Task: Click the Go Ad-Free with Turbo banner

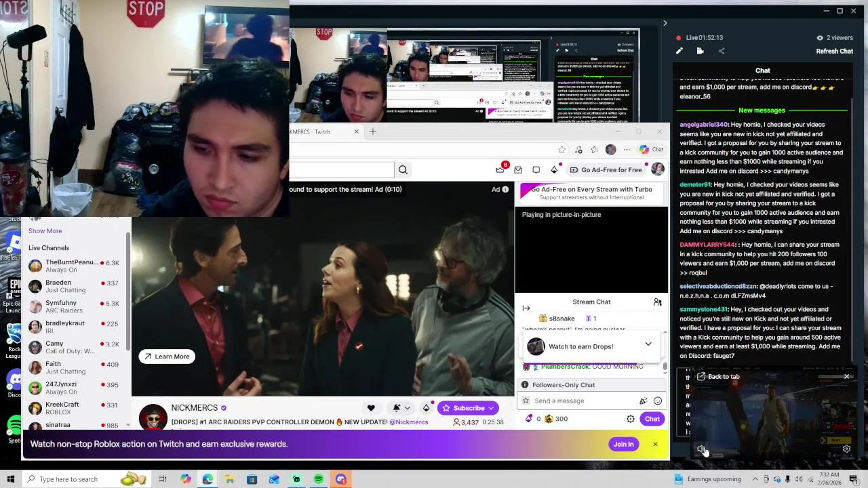Action: point(591,193)
